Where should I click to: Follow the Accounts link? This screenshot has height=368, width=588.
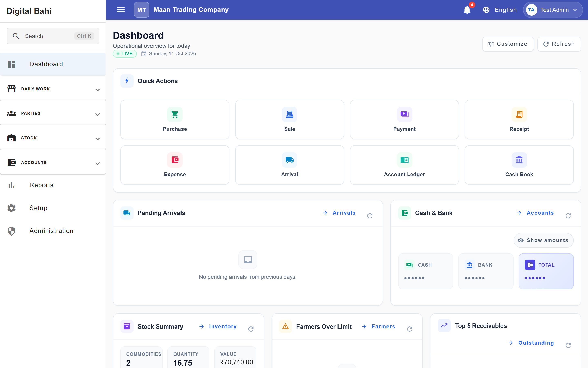pyautogui.click(x=535, y=213)
